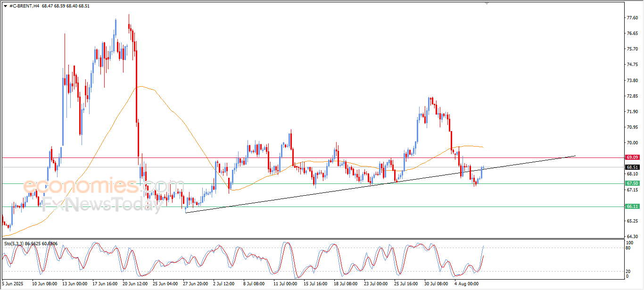This screenshot has width=644, height=290.
Task: Click the OHLC values 68.47 68.59 68.40 68.51
Action: pos(66,7)
